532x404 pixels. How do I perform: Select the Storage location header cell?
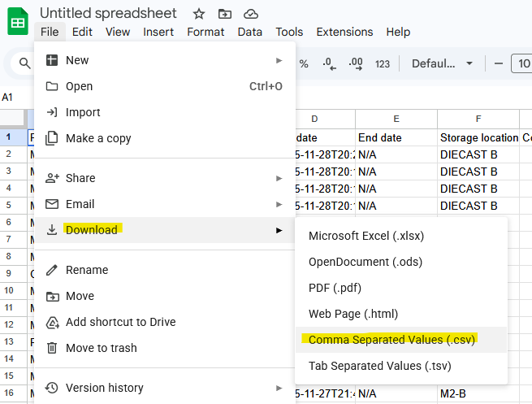pyautogui.click(x=478, y=138)
